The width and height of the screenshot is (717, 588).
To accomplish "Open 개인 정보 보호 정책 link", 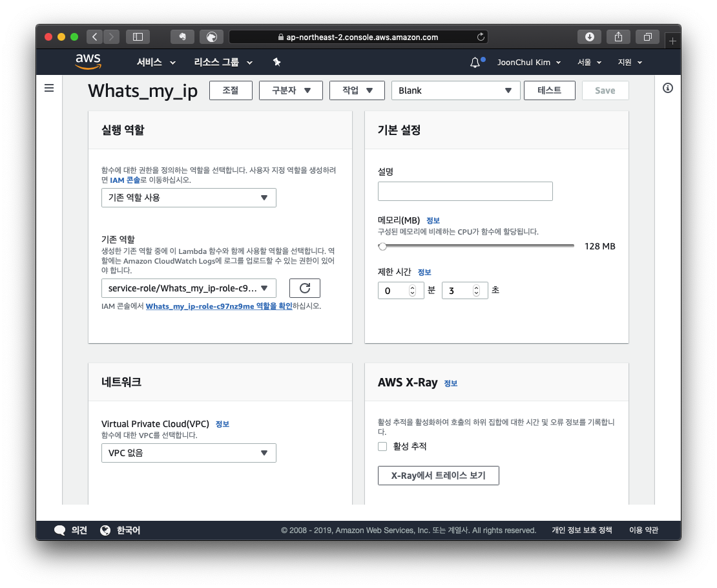I will [581, 530].
